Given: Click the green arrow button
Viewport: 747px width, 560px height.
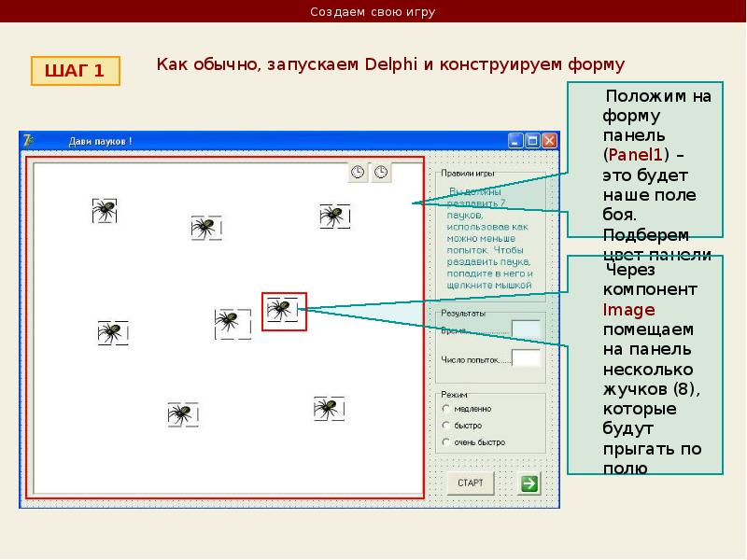Looking at the screenshot, I should coord(529,483).
